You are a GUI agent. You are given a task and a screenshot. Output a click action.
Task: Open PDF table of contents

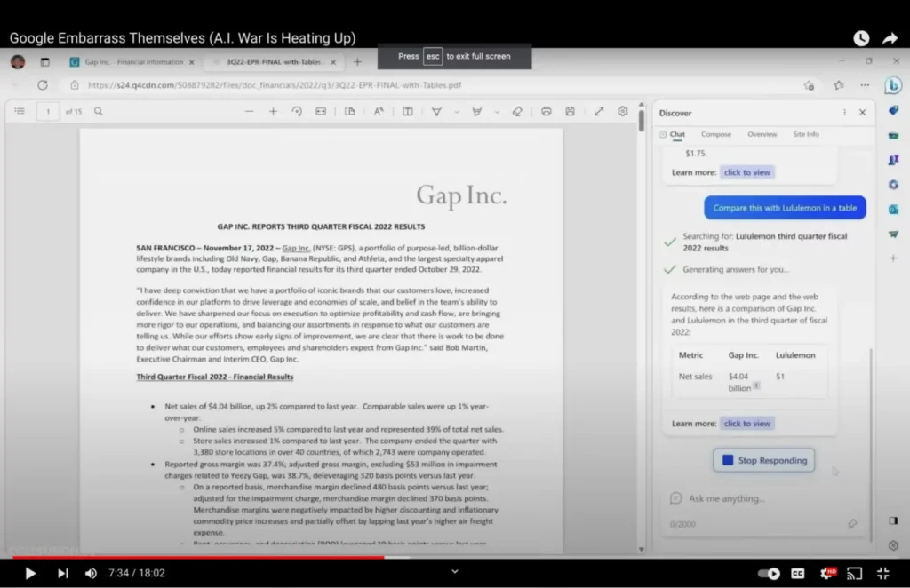(x=20, y=111)
